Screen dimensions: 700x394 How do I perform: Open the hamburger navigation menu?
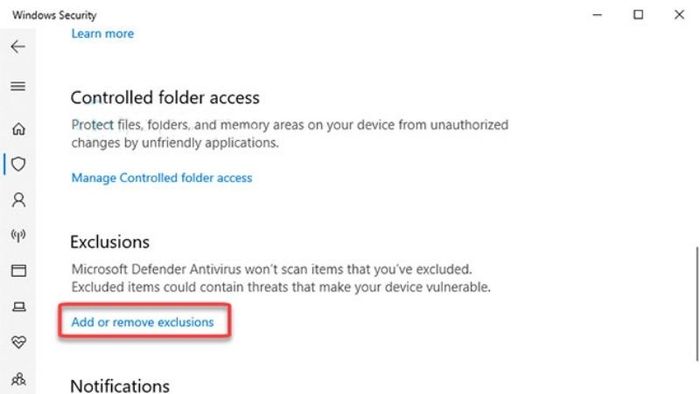18,86
